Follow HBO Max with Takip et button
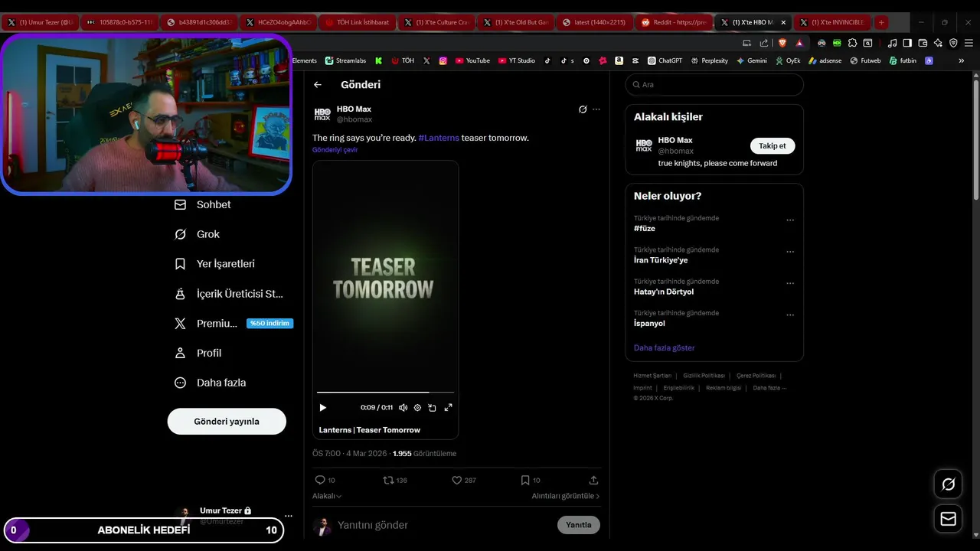This screenshot has height=551, width=980. (x=773, y=145)
